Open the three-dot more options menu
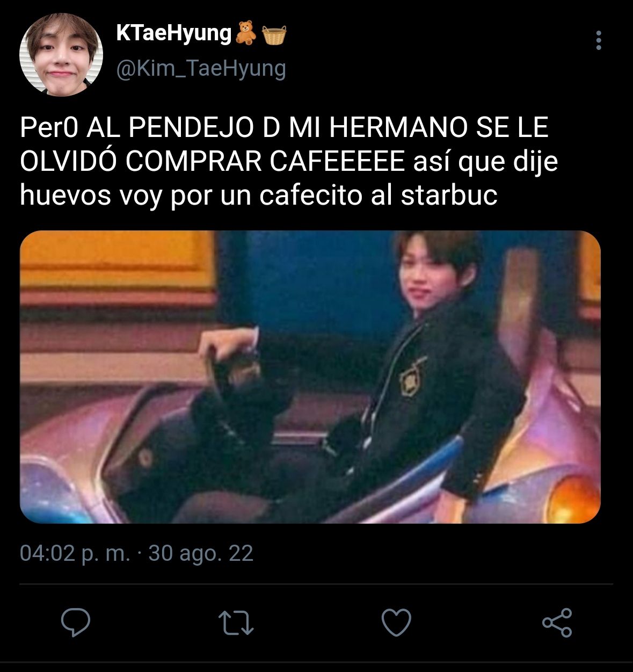The height and width of the screenshot is (672, 633). pos(599,40)
